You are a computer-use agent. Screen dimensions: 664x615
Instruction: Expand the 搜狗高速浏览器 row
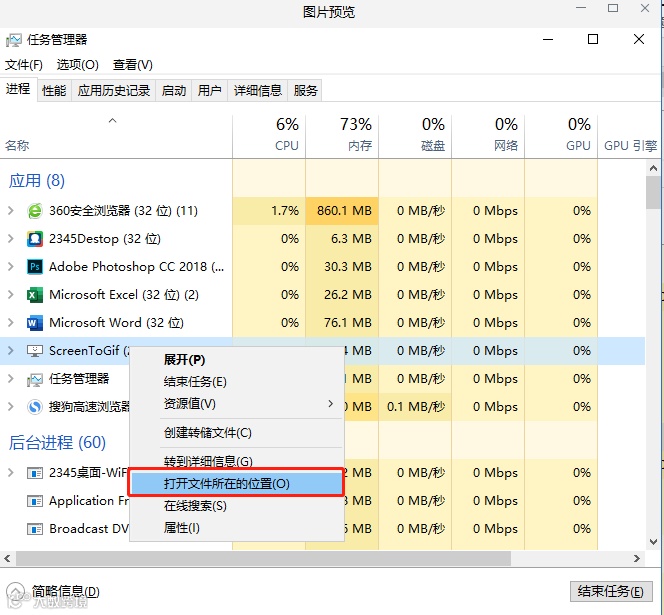11,407
